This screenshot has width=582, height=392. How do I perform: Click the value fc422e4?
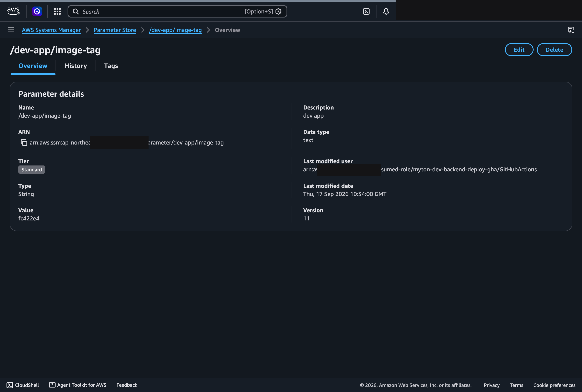click(x=29, y=219)
